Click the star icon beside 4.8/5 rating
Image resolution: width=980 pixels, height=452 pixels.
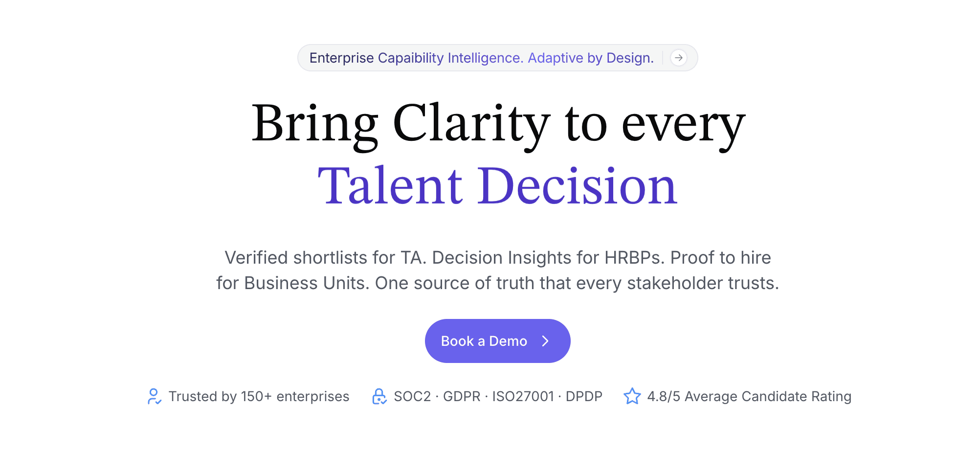click(632, 396)
